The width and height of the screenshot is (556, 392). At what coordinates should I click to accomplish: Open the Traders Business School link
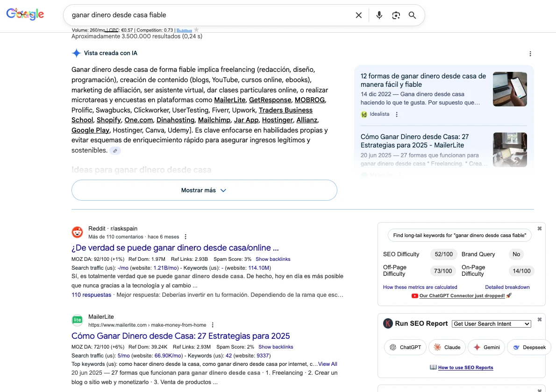pos(285,111)
